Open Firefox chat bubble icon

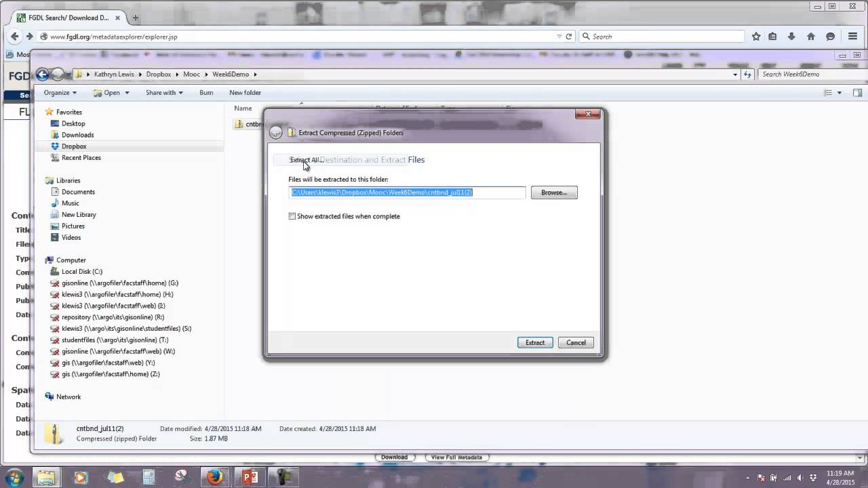[830, 37]
